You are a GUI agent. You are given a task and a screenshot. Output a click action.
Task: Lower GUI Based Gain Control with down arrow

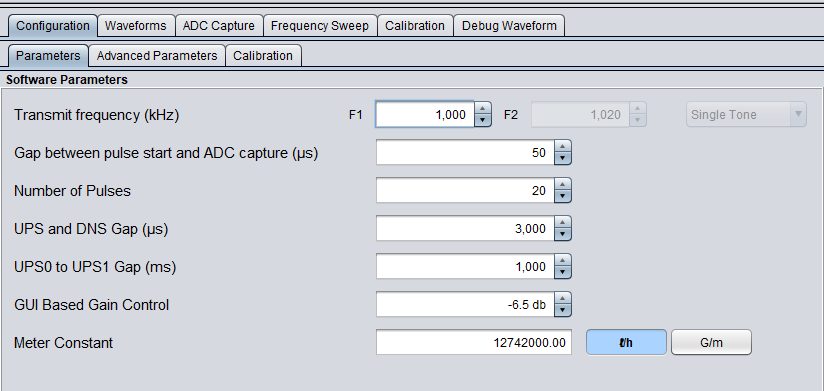(563, 310)
